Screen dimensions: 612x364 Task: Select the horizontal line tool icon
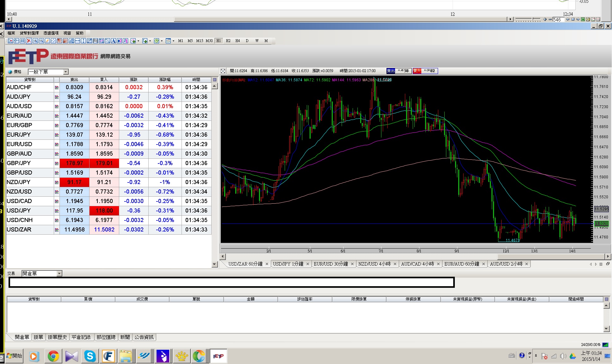(x=77, y=41)
